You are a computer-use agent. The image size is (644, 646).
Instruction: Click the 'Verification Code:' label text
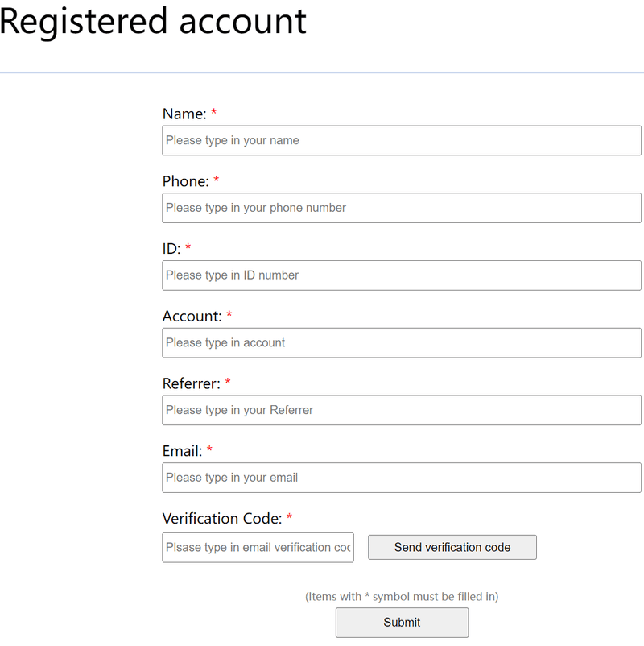coord(221,519)
